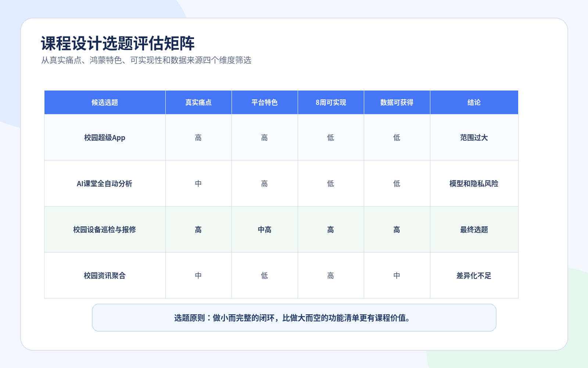This screenshot has height=368, width=588.
Task: Click the 中高 cell in 校园设备巡检与报修 row
Action: (x=265, y=230)
